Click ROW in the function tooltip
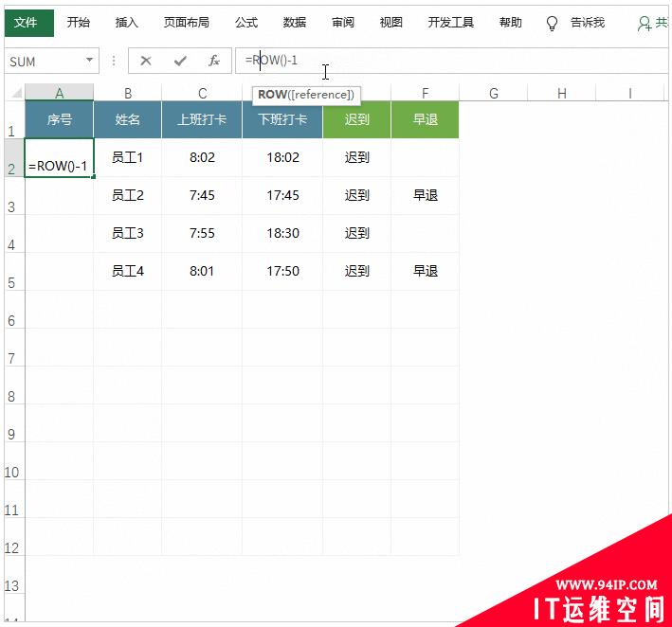The height and width of the screenshot is (627, 672). pos(273,94)
